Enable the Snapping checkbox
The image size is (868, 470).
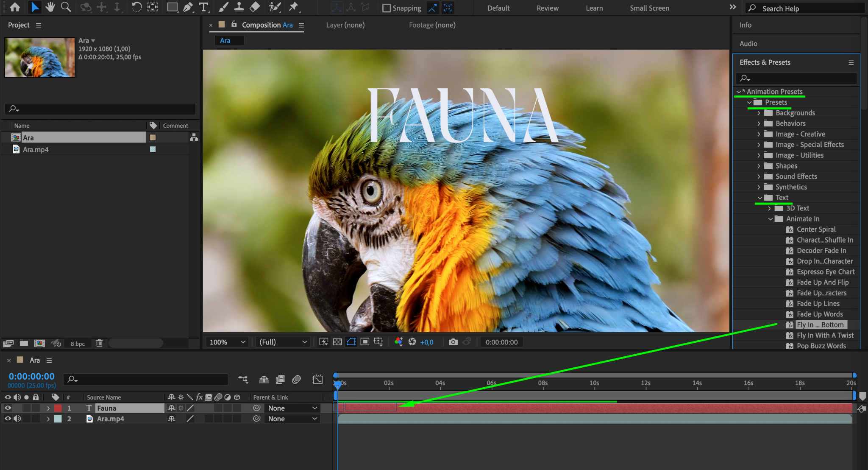click(386, 8)
